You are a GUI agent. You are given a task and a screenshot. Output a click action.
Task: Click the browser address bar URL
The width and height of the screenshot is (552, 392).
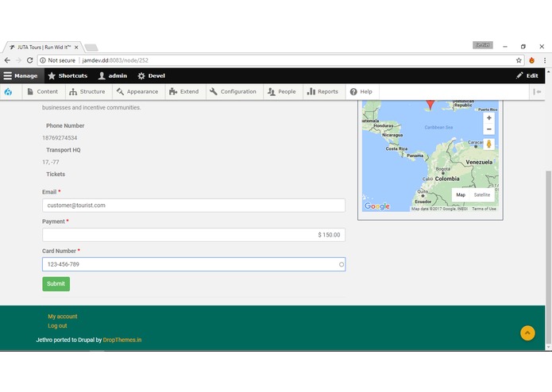[x=115, y=60]
